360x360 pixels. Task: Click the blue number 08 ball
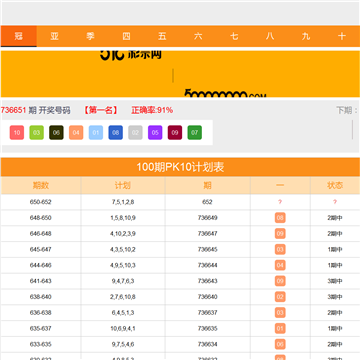click(116, 132)
